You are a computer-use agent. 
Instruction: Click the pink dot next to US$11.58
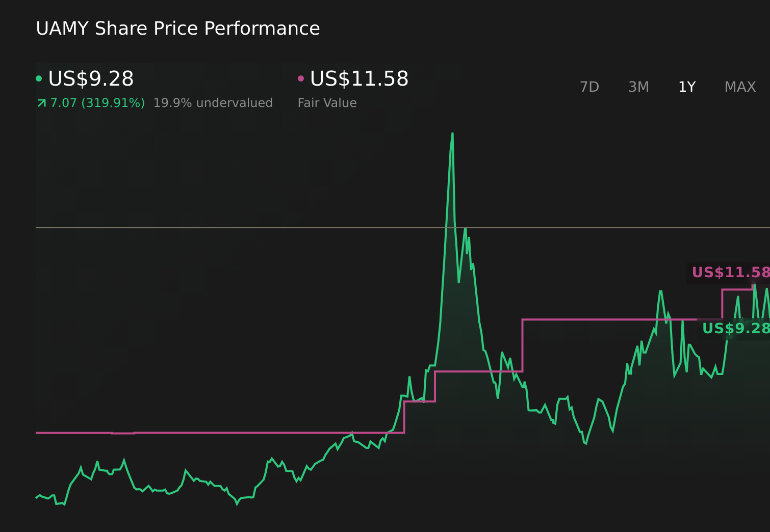301,78
